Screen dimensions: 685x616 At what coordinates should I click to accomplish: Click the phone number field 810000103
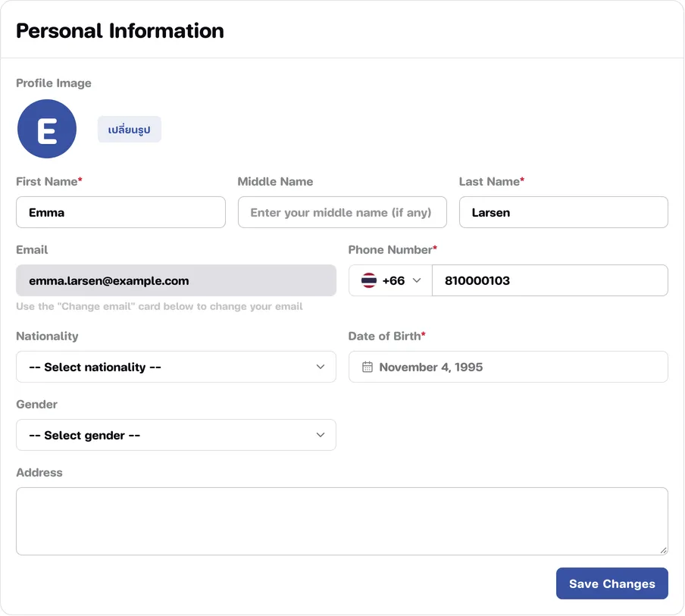click(x=550, y=280)
